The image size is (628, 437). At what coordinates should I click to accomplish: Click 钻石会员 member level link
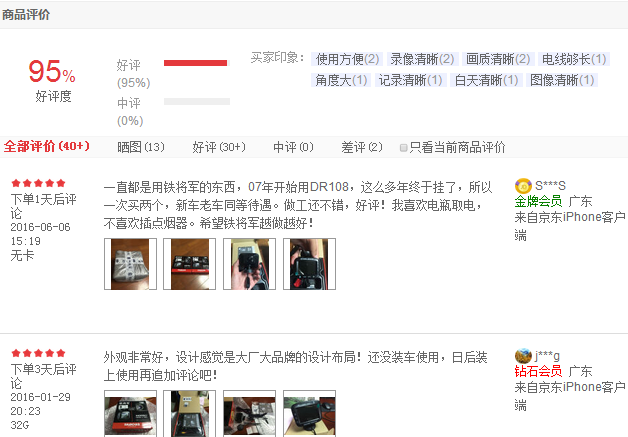[x=538, y=371]
